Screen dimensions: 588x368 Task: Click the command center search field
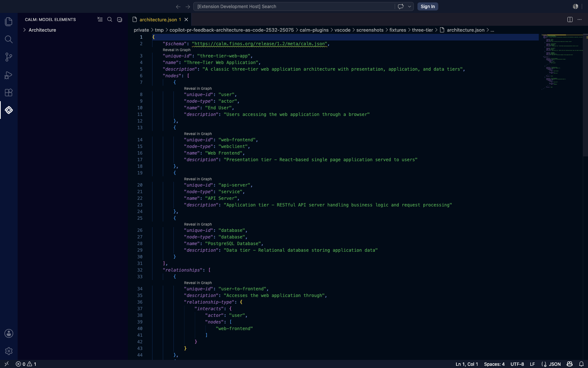point(294,7)
